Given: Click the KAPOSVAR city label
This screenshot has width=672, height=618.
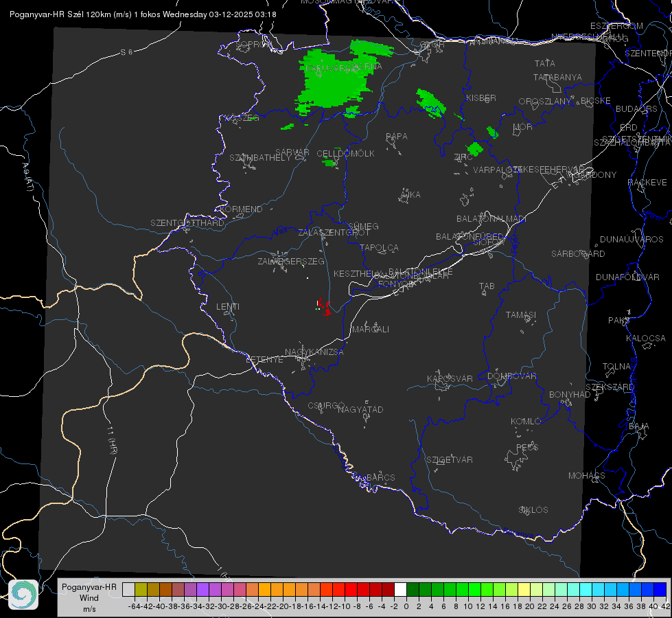Looking at the screenshot, I should [x=450, y=378].
